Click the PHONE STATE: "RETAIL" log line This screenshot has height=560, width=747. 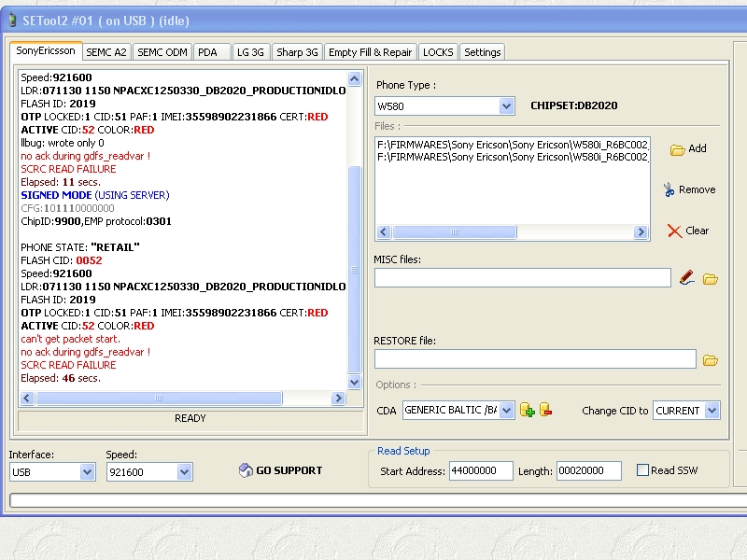click(x=80, y=247)
